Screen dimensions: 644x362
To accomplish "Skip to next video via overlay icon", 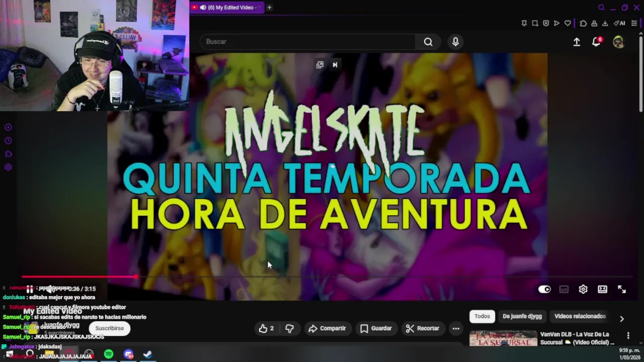I will point(335,64).
